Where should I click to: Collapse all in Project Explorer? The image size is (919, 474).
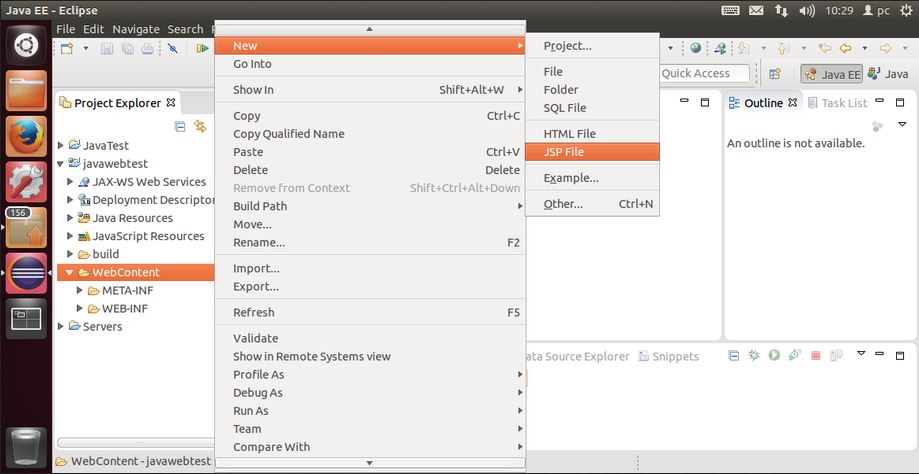coord(181,126)
